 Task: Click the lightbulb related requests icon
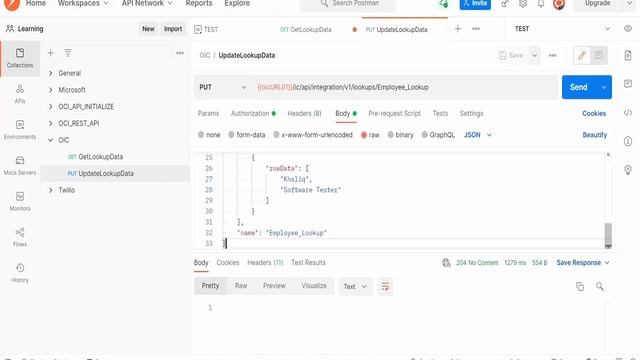[x=628, y=170]
